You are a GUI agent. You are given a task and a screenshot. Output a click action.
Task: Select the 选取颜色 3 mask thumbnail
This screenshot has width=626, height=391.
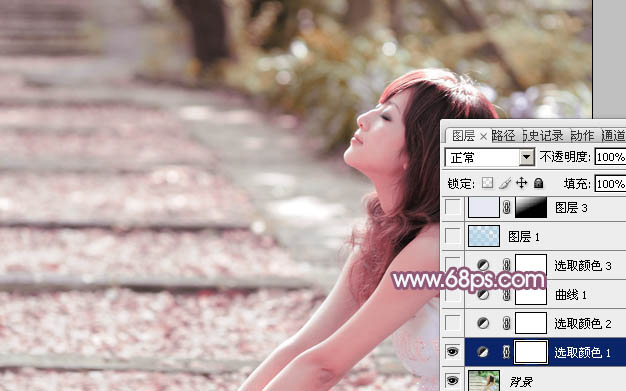[531, 264]
